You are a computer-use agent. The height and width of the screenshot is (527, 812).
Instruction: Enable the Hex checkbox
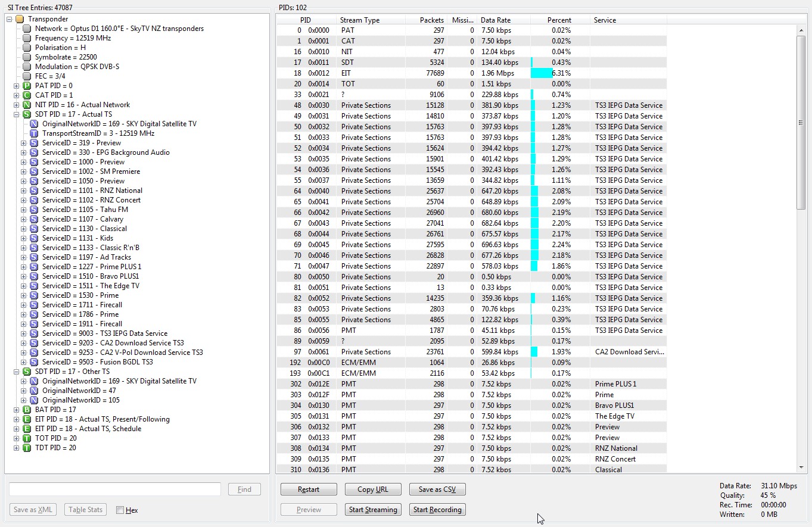pos(120,510)
